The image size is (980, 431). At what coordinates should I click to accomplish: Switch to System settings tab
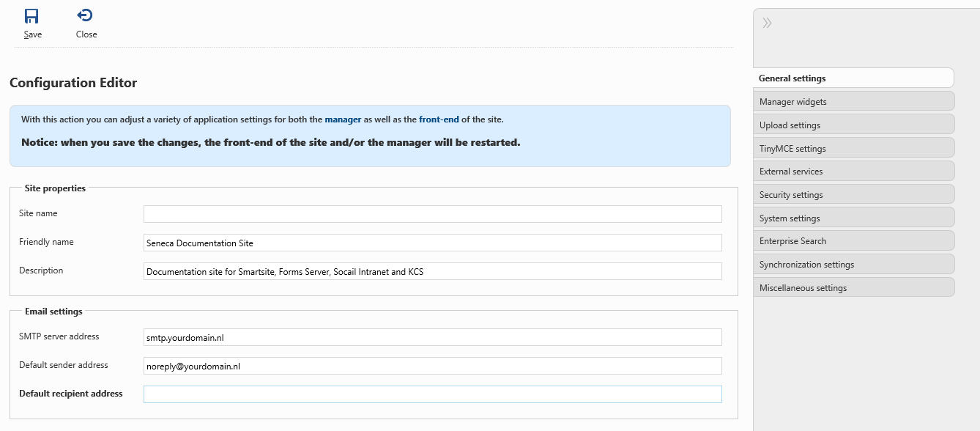pos(853,218)
